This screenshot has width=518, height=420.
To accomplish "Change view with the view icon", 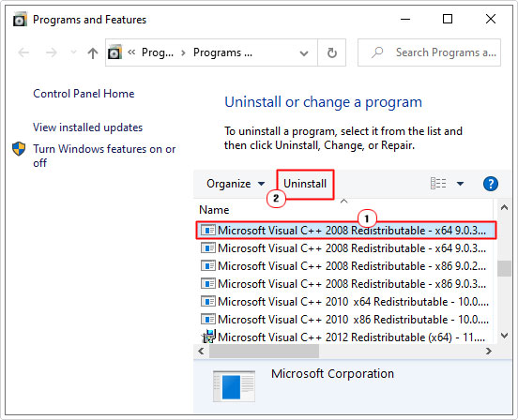I will click(438, 184).
